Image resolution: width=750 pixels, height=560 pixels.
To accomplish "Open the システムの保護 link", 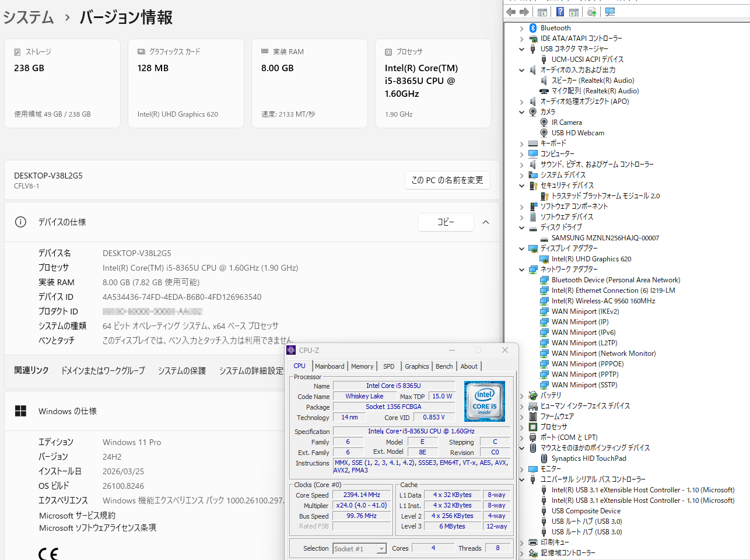I will click(182, 370).
